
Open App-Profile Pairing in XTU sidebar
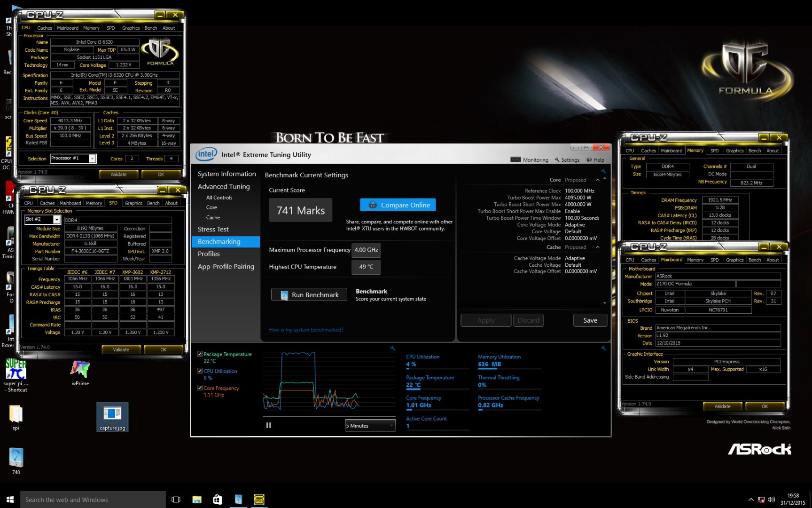coord(226,266)
